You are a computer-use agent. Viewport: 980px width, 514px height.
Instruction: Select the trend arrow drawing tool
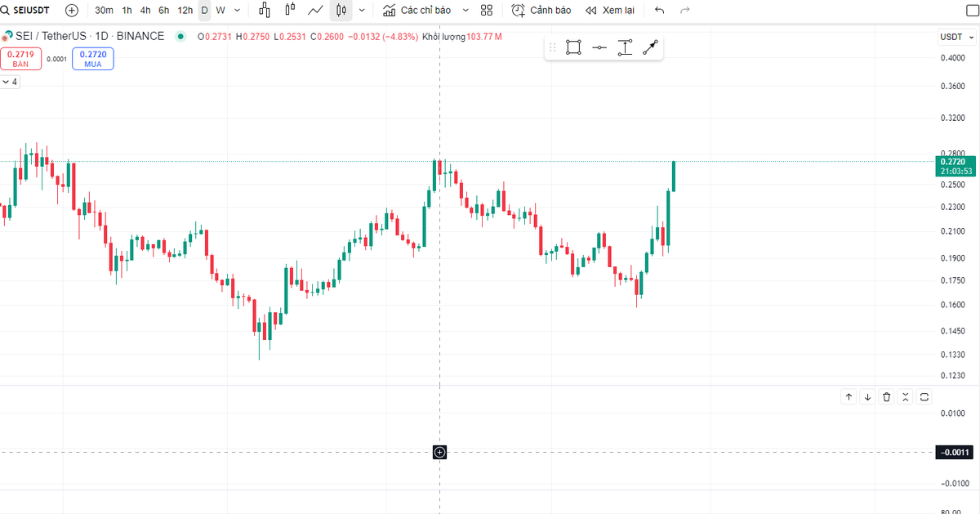pyautogui.click(x=650, y=47)
